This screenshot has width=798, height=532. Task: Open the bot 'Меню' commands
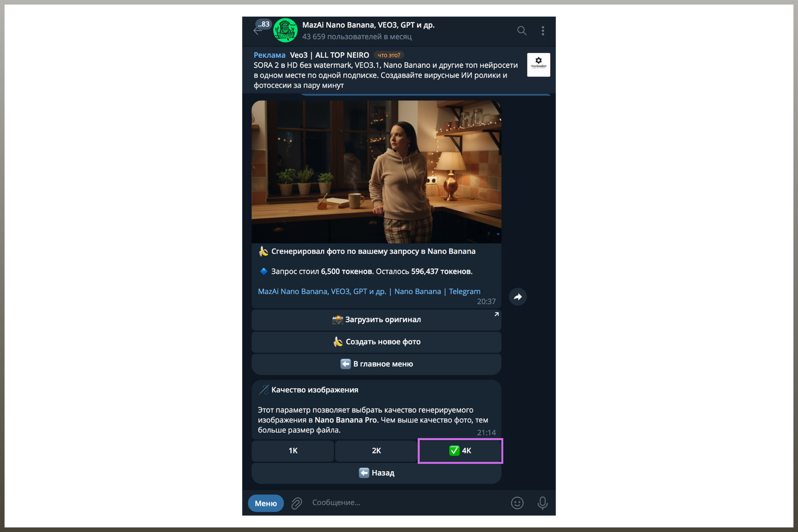(266, 503)
